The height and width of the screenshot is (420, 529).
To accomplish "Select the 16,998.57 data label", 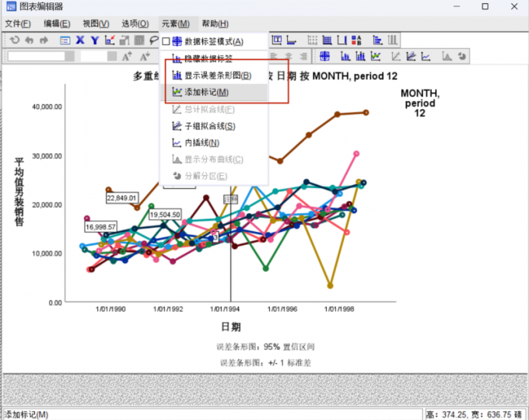I will 100,227.
